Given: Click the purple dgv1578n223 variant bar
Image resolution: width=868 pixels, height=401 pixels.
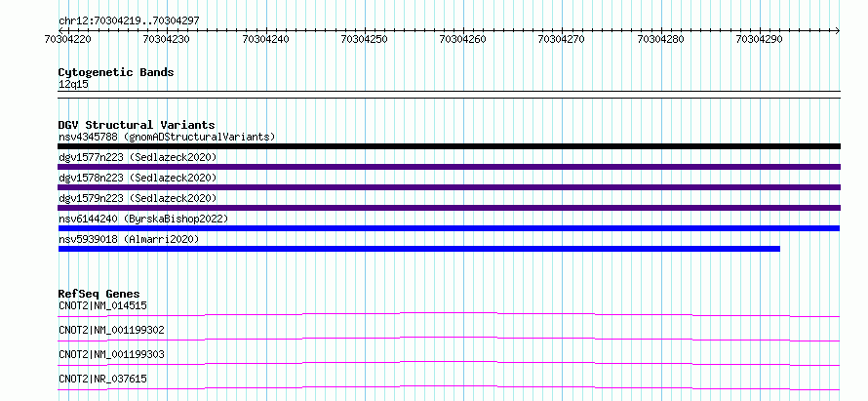Looking at the screenshot, I should click(449, 187).
